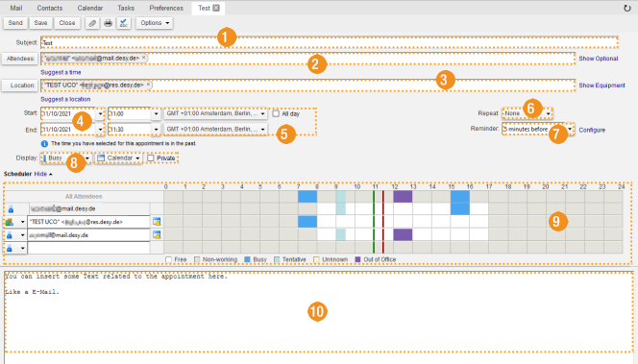The height and width of the screenshot is (364, 638).
Task: Toggle the All day checkbox
Action: [x=276, y=113]
